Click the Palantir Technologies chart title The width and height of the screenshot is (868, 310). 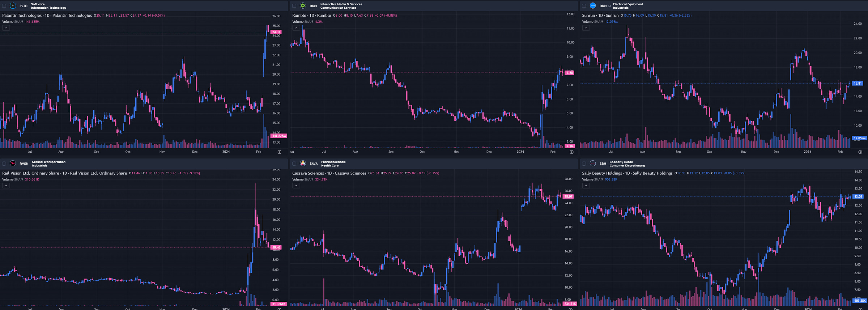click(x=47, y=16)
